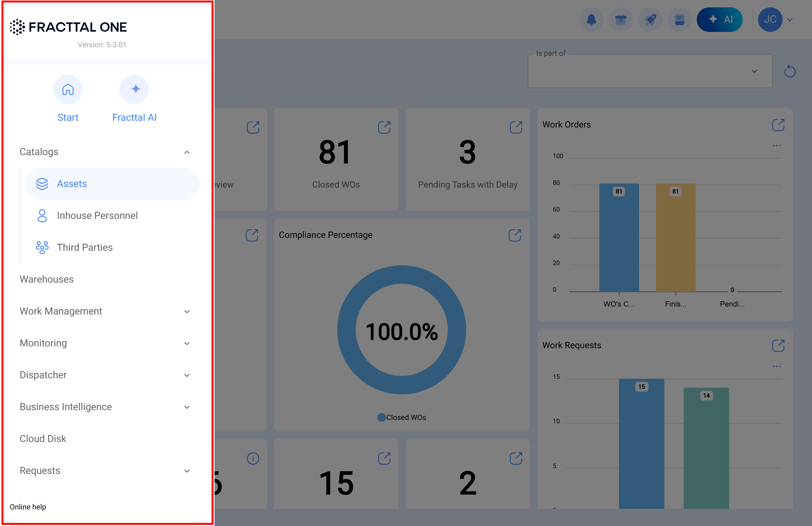Screen dimensions: 812x526
Task: Open the Warehouses module
Action: [x=47, y=279]
